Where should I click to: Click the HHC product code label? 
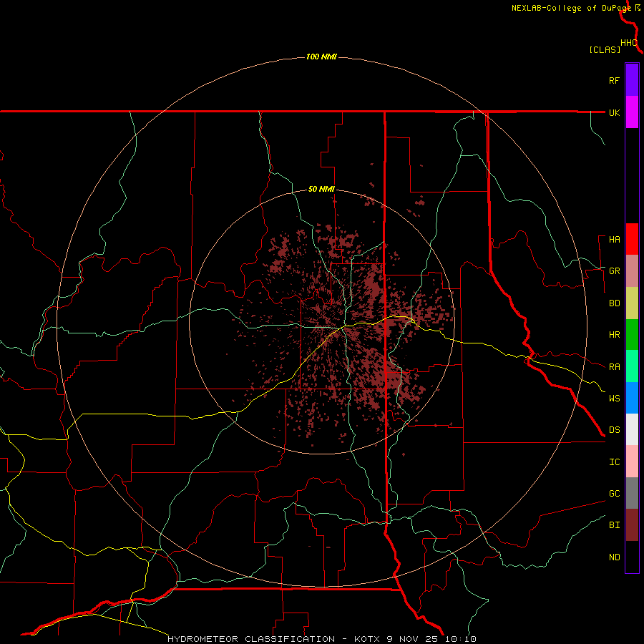628,43
